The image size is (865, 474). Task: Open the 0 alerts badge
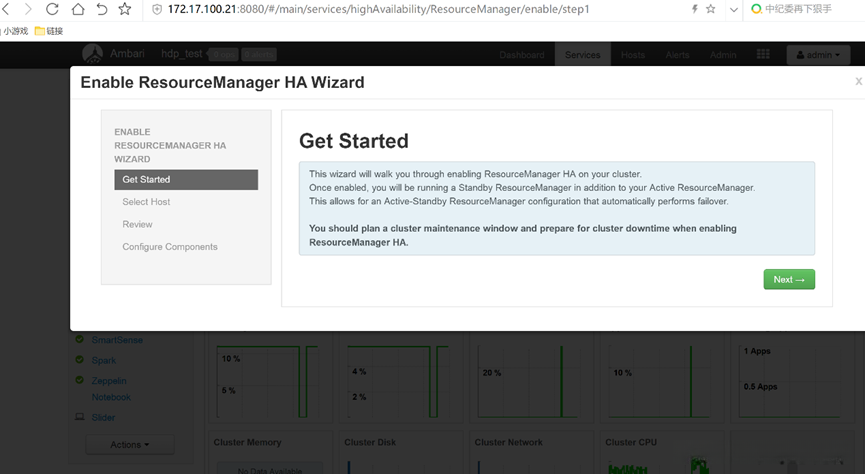point(259,54)
